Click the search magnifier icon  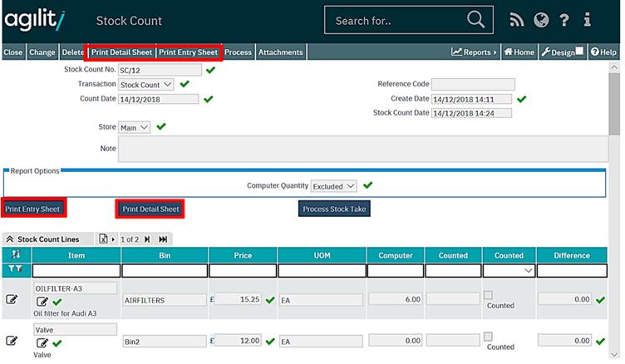tap(475, 20)
